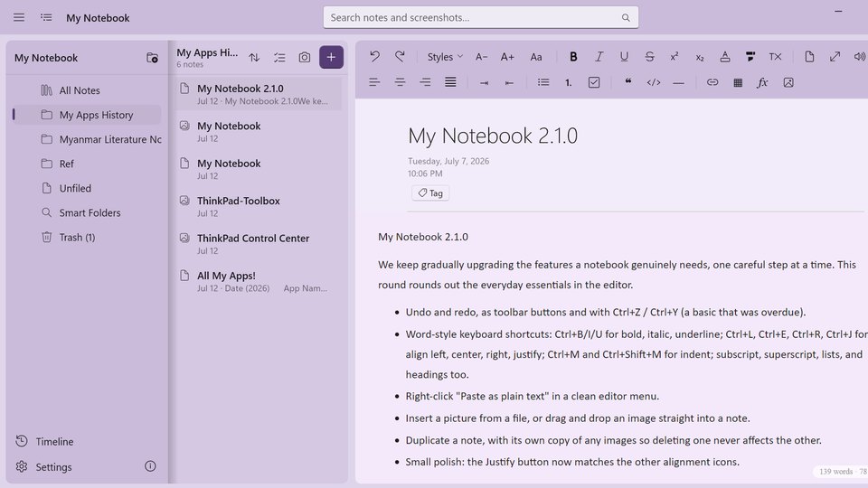Toggle underline formatting
868x488 pixels.
tap(624, 56)
